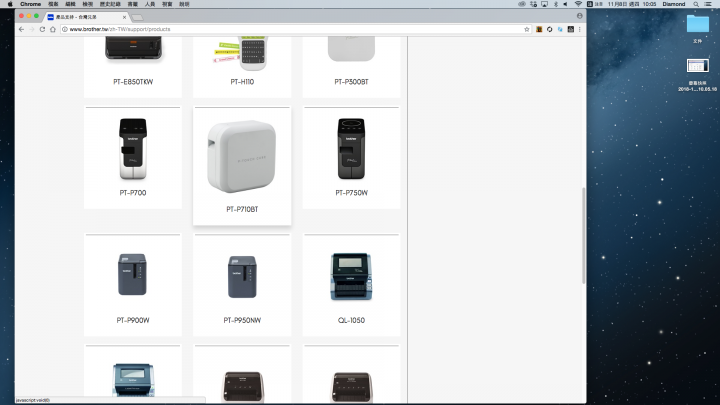The width and height of the screenshot is (720, 405).
Task: Open the PT-P900W product image
Action: [133, 274]
